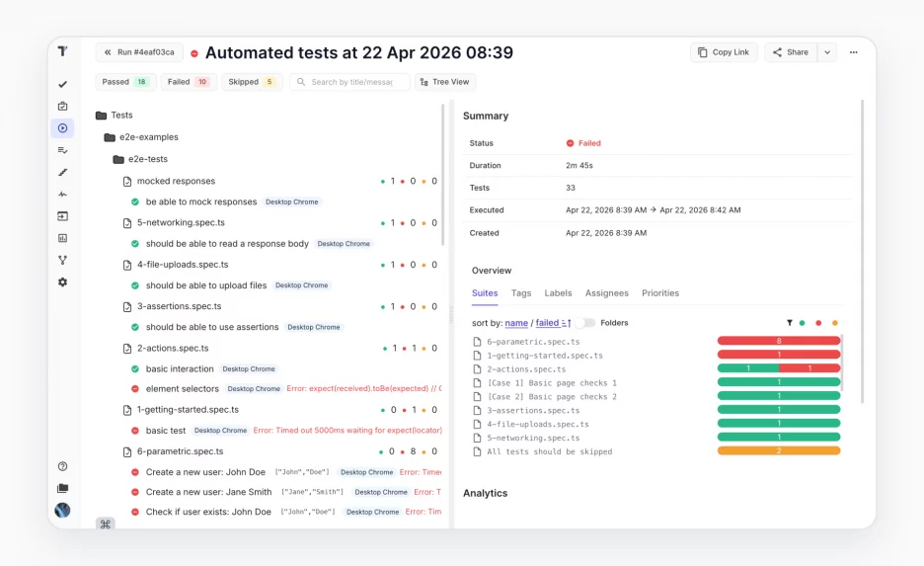The width and height of the screenshot is (924, 566).
Task: Toggle the Folders switch
Action: click(584, 323)
